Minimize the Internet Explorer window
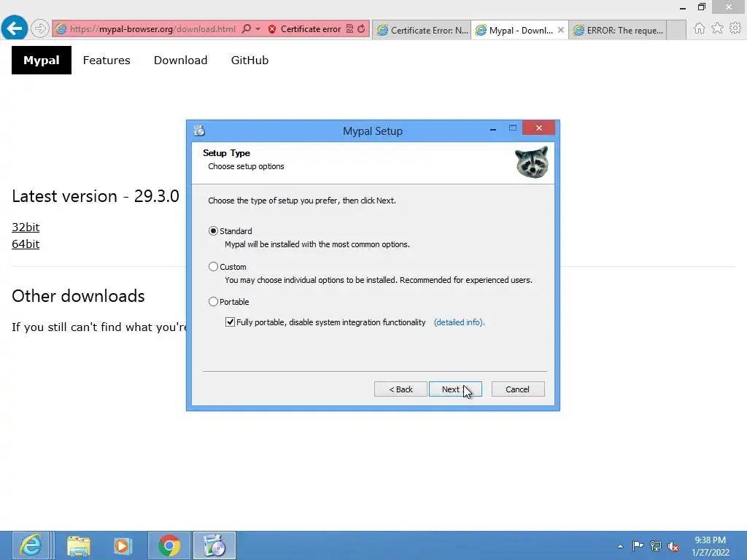This screenshot has height=560, width=747. pyautogui.click(x=683, y=7)
